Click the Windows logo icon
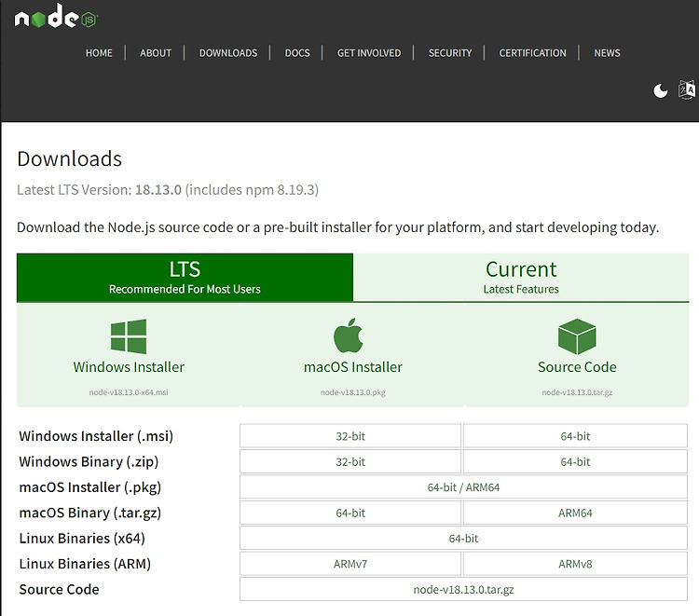 tap(129, 336)
